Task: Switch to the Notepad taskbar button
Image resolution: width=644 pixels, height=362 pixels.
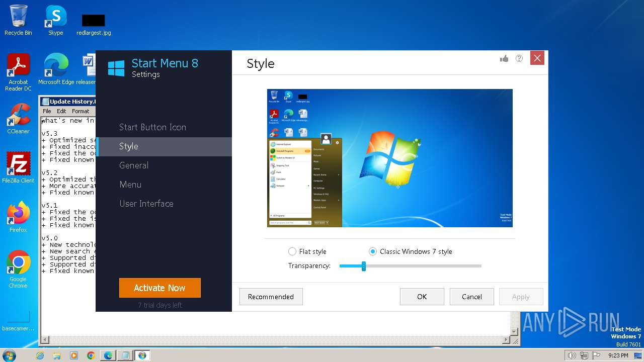Action: point(125,355)
